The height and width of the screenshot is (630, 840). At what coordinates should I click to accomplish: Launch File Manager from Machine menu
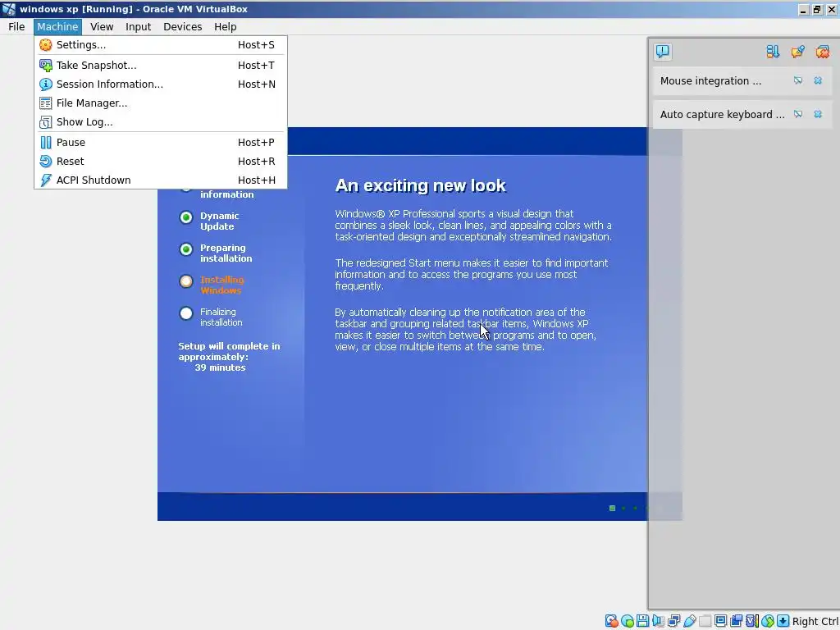[x=160, y=103]
